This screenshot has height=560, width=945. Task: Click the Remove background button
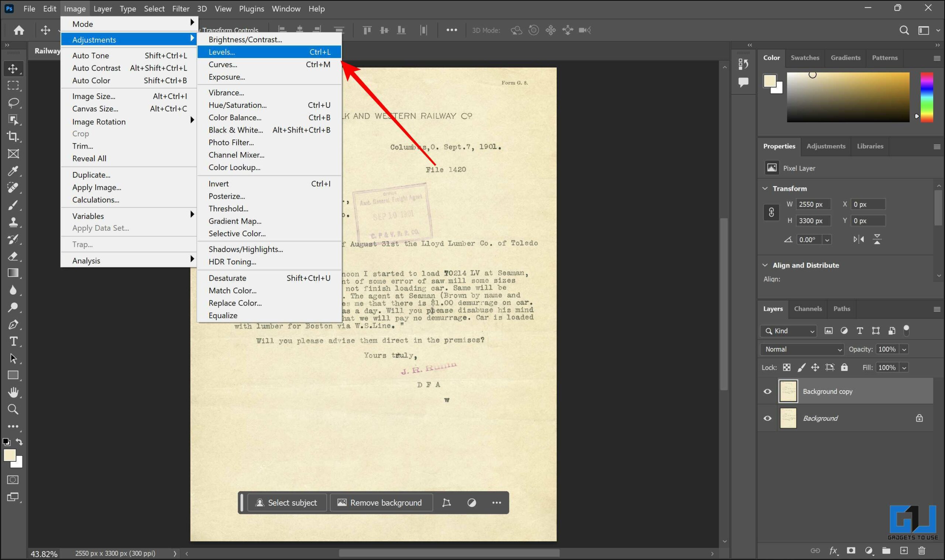coord(381,503)
